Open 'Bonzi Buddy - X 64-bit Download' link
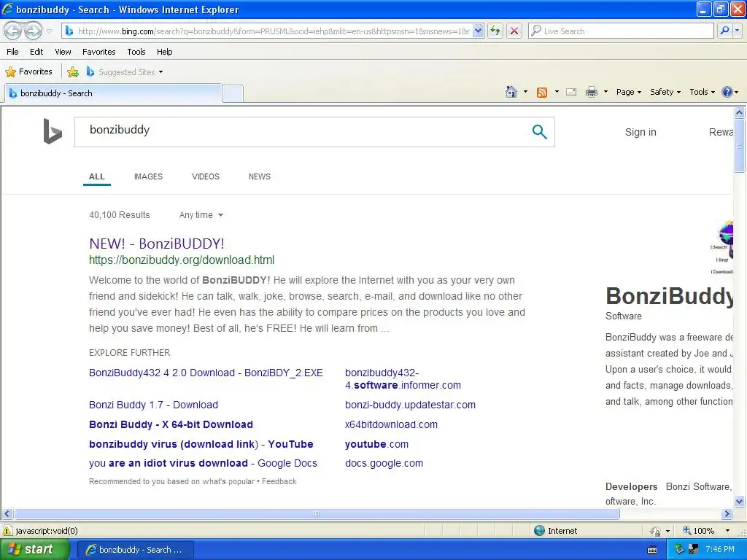This screenshot has height=560, width=747. coord(171,424)
